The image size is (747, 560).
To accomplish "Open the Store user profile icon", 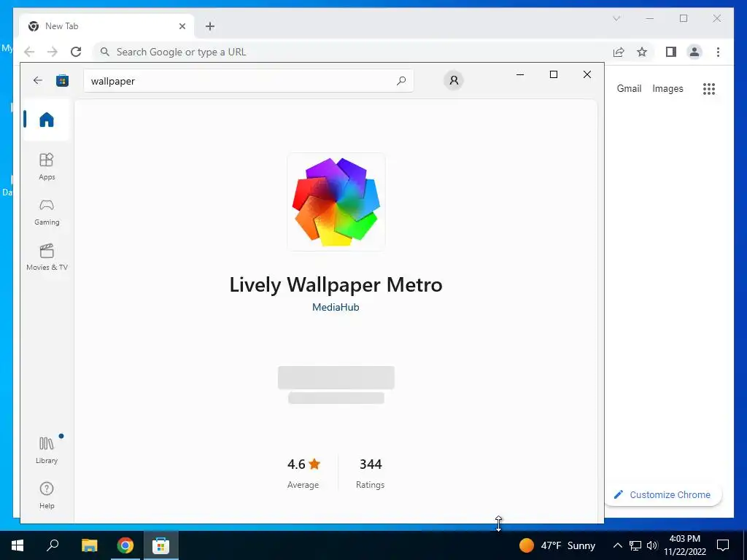I will click(454, 80).
